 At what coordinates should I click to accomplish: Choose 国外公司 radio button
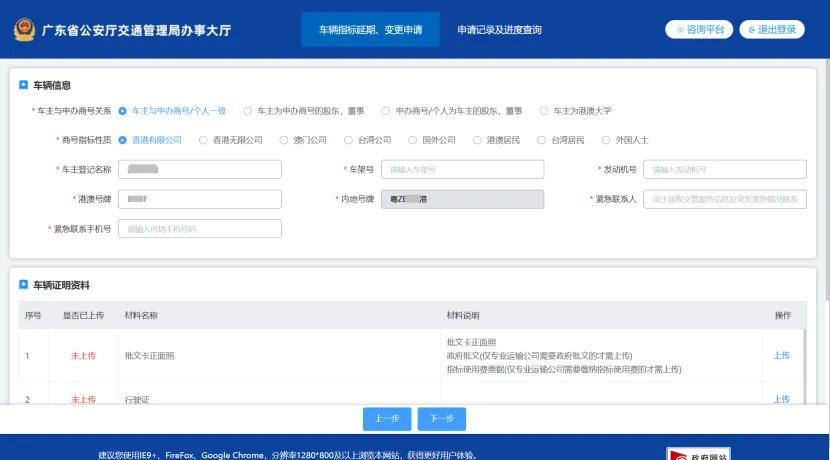pyautogui.click(x=413, y=140)
